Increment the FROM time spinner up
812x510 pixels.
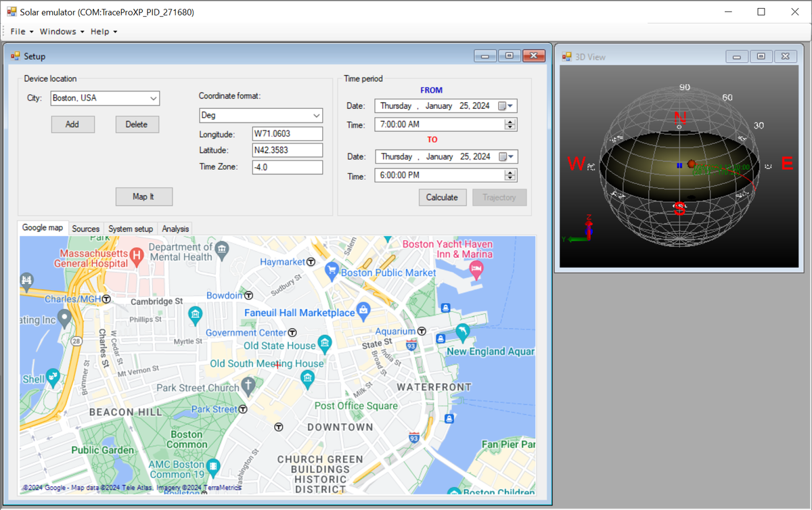tap(510, 122)
